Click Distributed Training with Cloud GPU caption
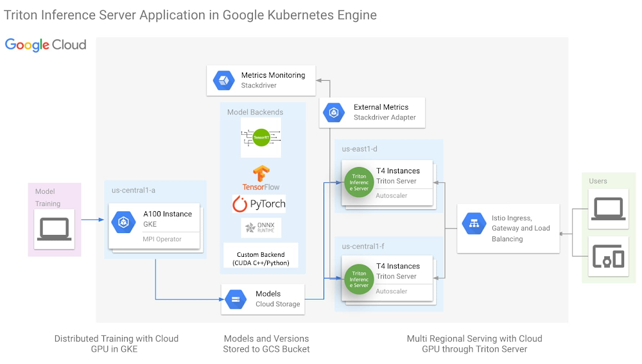Screen dimensions: 642x364 tap(116, 344)
